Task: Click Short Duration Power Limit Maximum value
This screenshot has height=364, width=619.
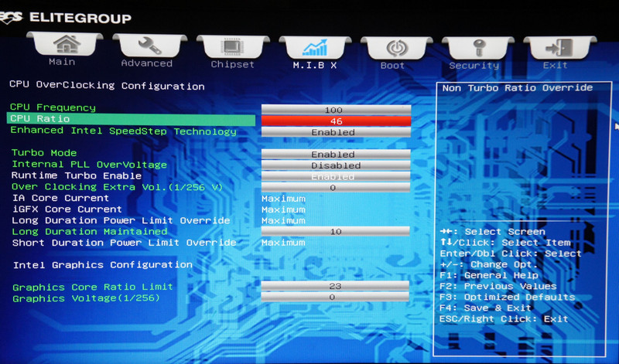Action: coord(283,243)
